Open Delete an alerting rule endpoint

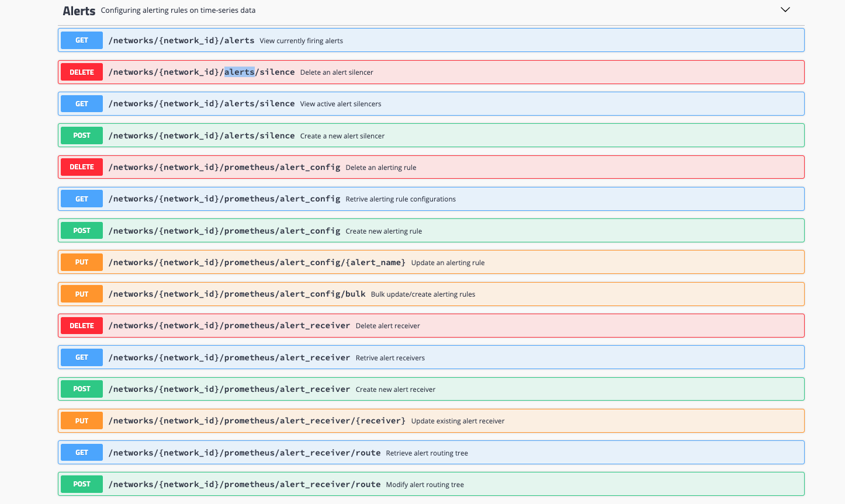380,168
